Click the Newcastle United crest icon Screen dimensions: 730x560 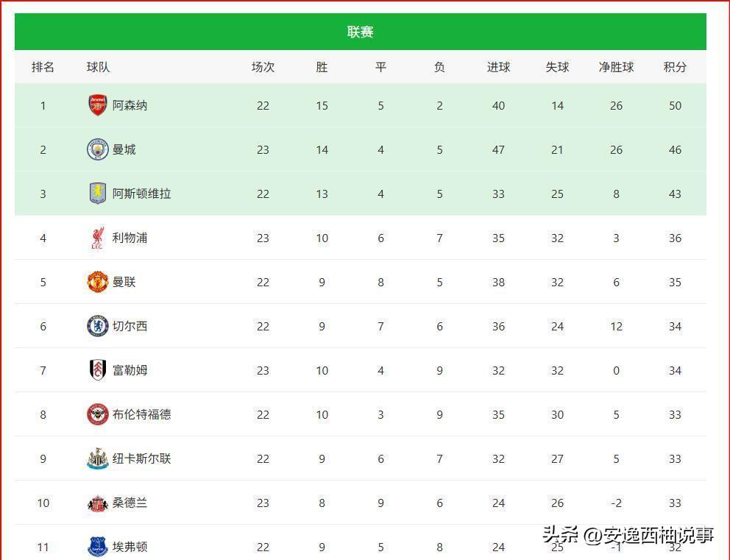pos(98,458)
